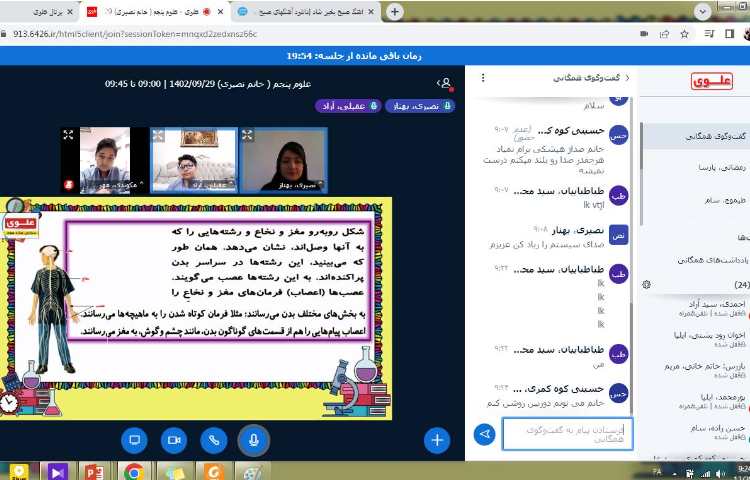
Task: Toggle the webcam sharing button
Action: tap(174, 439)
